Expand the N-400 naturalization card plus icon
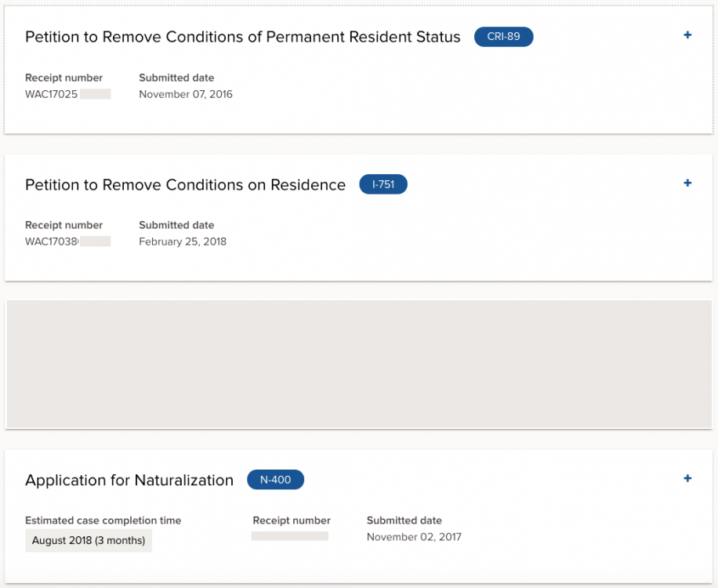This screenshot has width=718, height=588. tap(687, 478)
